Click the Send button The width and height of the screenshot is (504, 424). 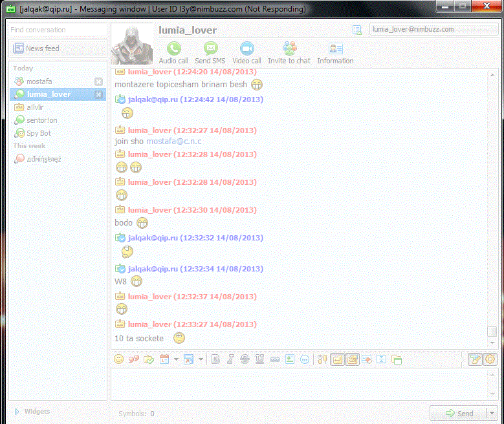tap(458, 413)
